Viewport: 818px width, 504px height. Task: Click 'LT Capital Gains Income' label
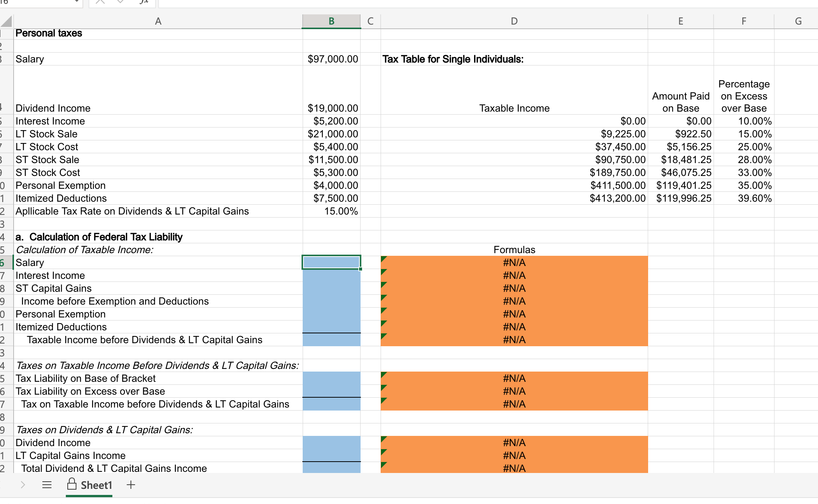70,456
